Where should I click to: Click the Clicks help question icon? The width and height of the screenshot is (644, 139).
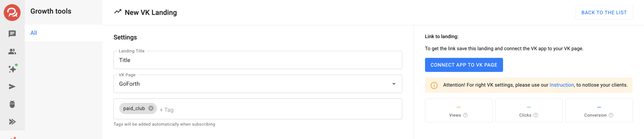[536, 115]
